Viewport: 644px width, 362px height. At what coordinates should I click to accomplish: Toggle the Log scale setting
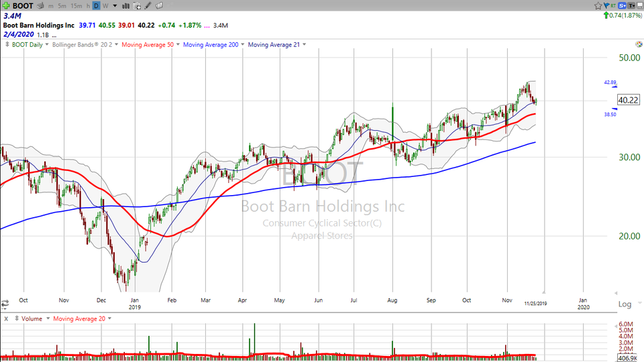pos(625,304)
